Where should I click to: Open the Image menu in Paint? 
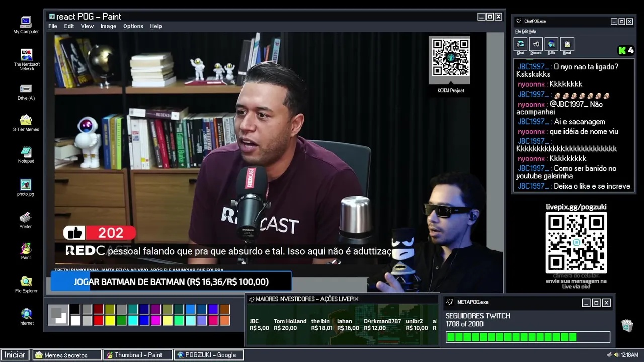point(108,26)
